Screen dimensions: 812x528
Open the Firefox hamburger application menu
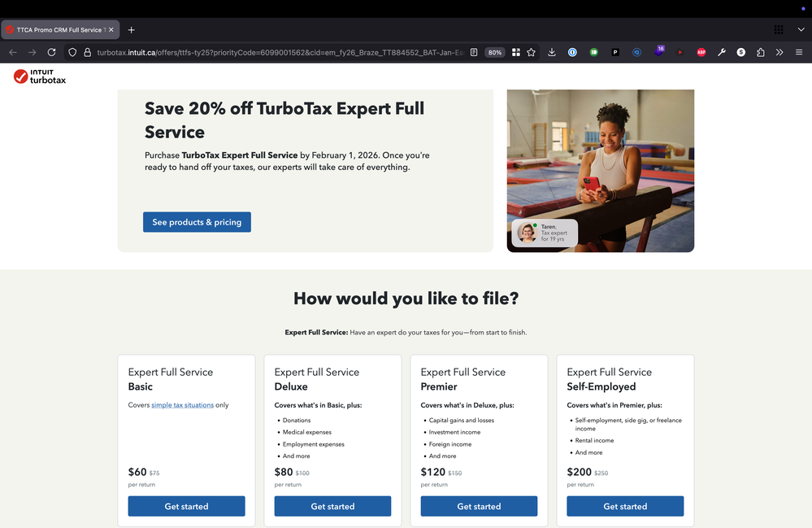[799, 52]
